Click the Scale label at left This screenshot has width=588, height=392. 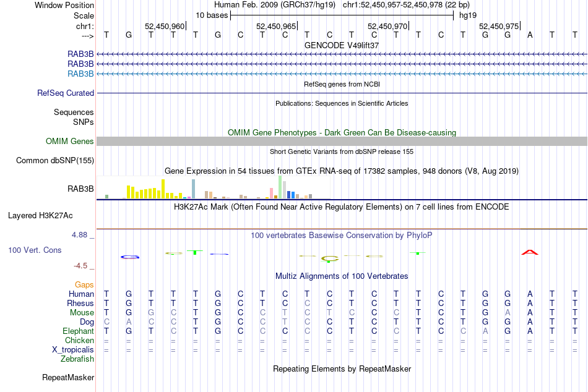(x=84, y=15)
